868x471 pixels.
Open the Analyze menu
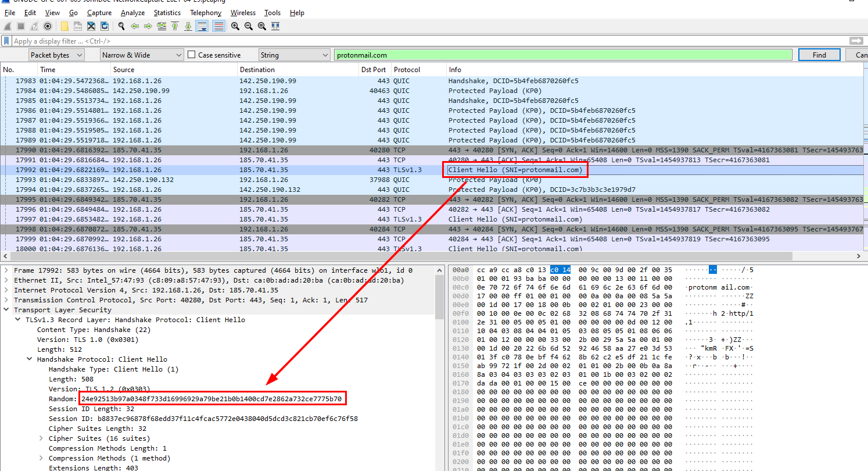132,12
